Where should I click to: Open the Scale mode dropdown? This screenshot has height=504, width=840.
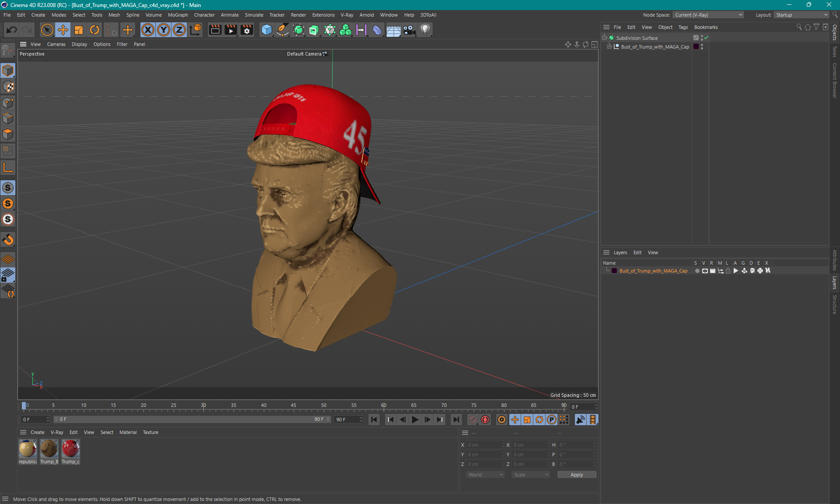(531, 475)
